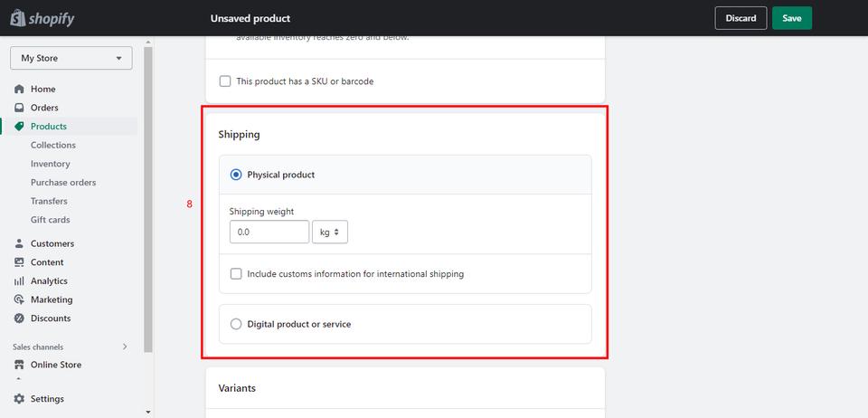The height and width of the screenshot is (418, 868).
Task: Click the 'Sales channels' label
Action: point(38,347)
